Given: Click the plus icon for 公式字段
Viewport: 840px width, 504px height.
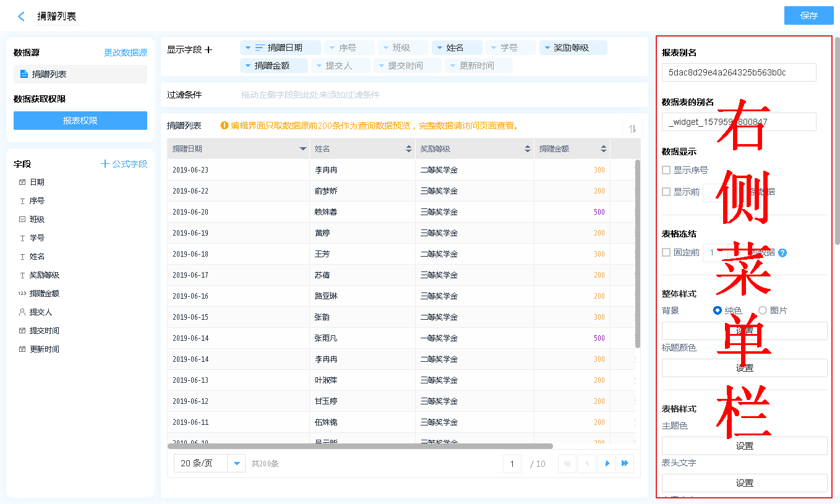Looking at the screenshot, I should tap(105, 164).
